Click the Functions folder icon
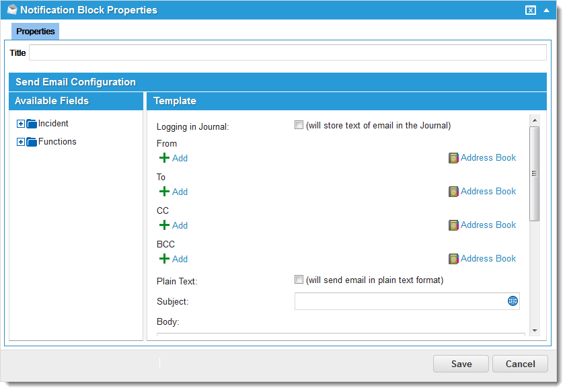Viewport: 567px width, 392px height. tap(32, 142)
